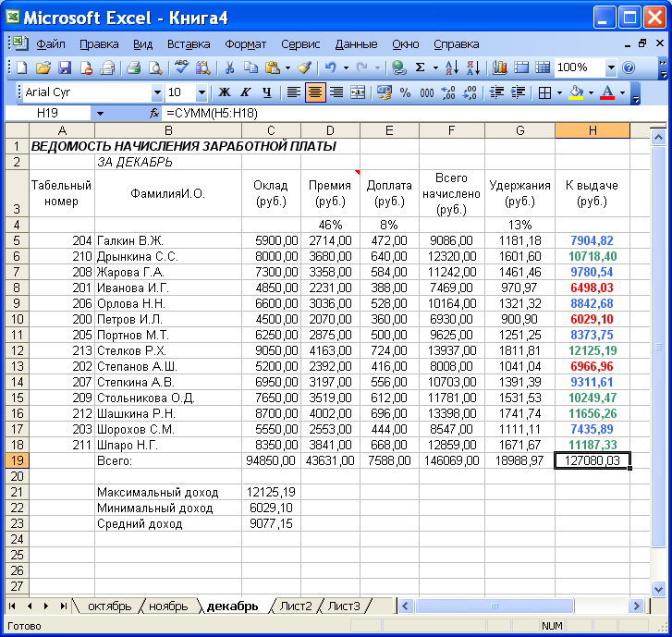Click the fill color paint bucket
The height and width of the screenshot is (637, 672).
[576, 92]
